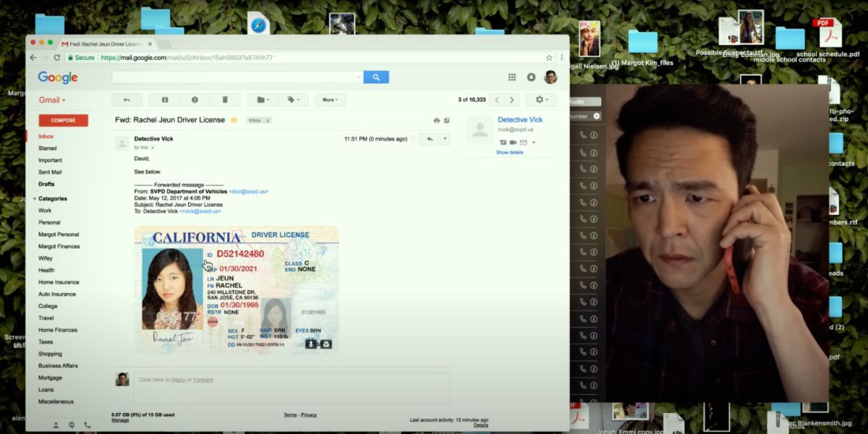Toggle the yellow importance marker by subject
The width and height of the screenshot is (868, 434).
pyautogui.click(x=234, y=120)
